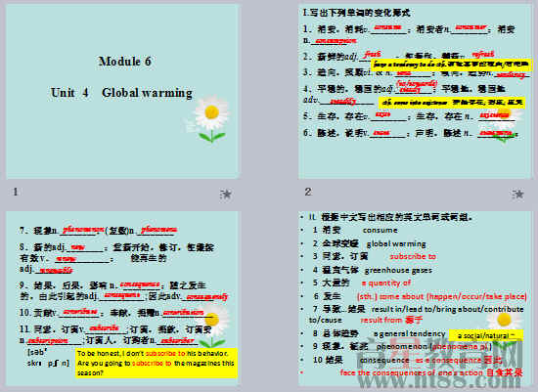Image resolution: width=538 pixels, height=392 pixels.
Task: Select the slide starting with item 7 phenomenon
Action: [x=122, y=298]
